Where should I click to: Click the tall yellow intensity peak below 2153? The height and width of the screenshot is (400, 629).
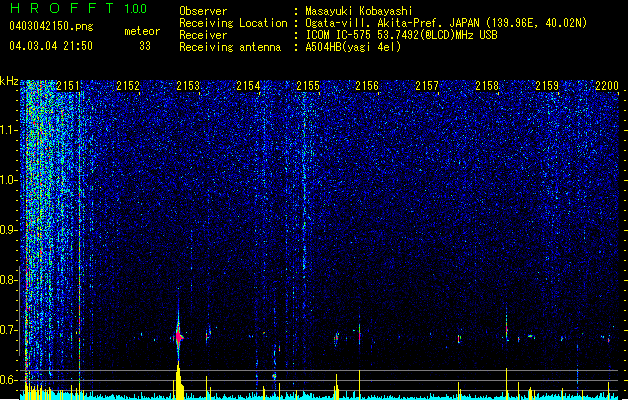pyautogui.click(x=179, y=380)
